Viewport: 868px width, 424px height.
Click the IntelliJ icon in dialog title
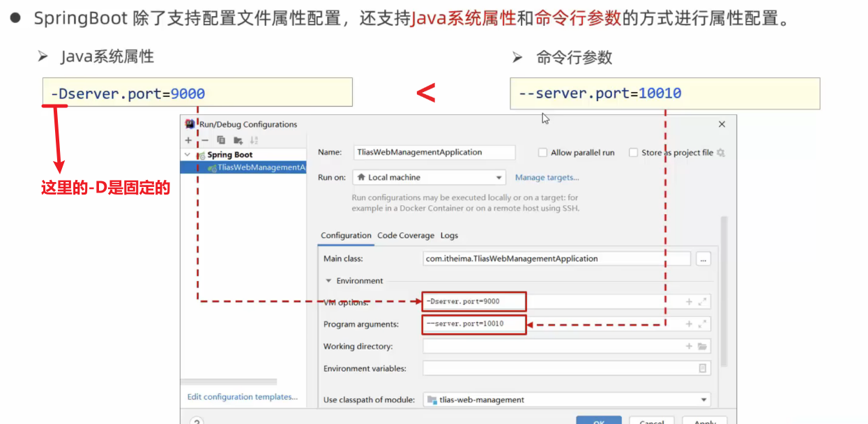pyautogui.click(x=190, y=124)
